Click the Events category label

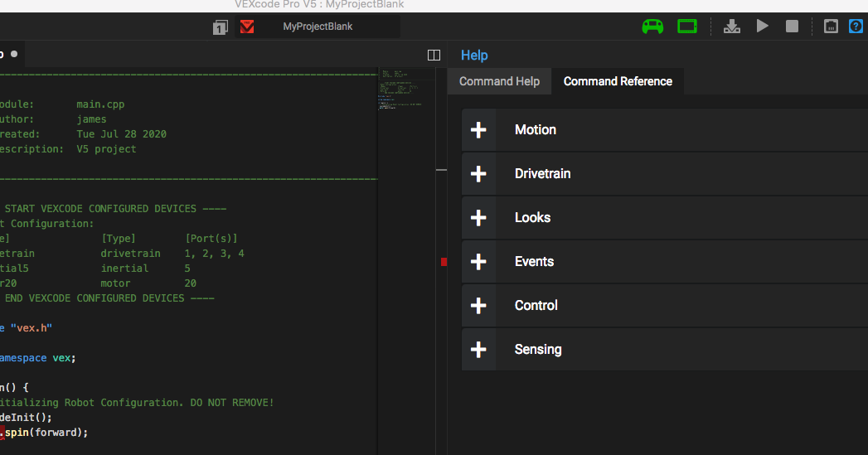pyautogui.click(x=534, y=262)
